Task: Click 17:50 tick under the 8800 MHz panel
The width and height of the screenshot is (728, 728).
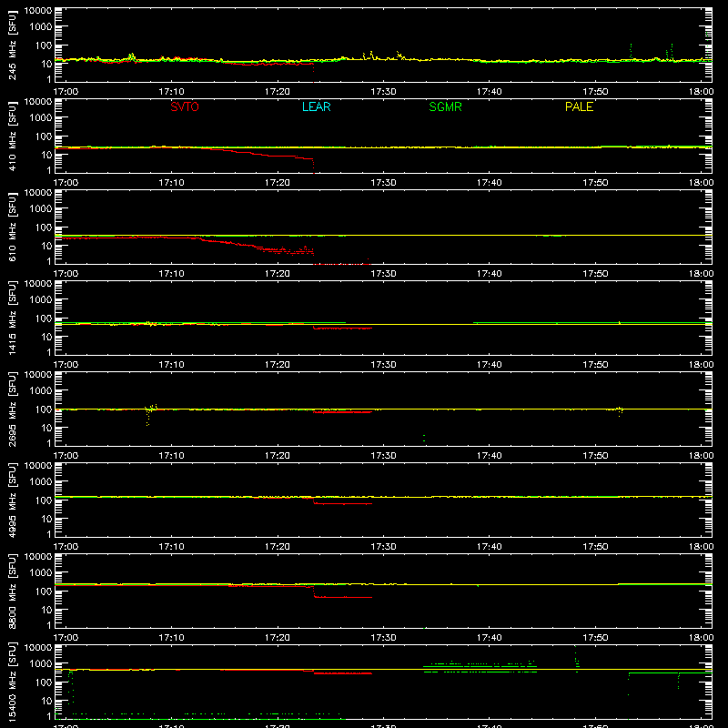Action: pyautogui.click(x=595, y=638)
